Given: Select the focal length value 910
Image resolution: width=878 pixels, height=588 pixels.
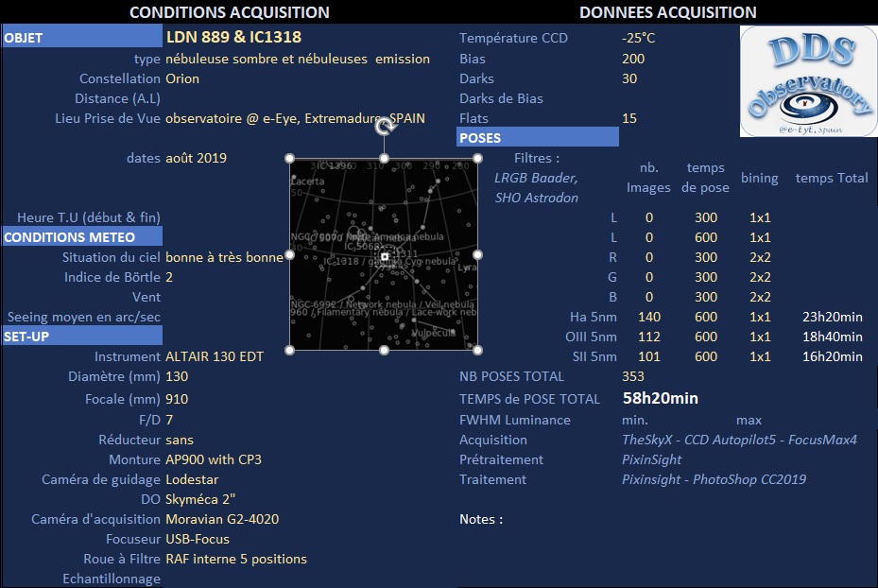Looking at the screenshot, I should (x=177, y=399).
